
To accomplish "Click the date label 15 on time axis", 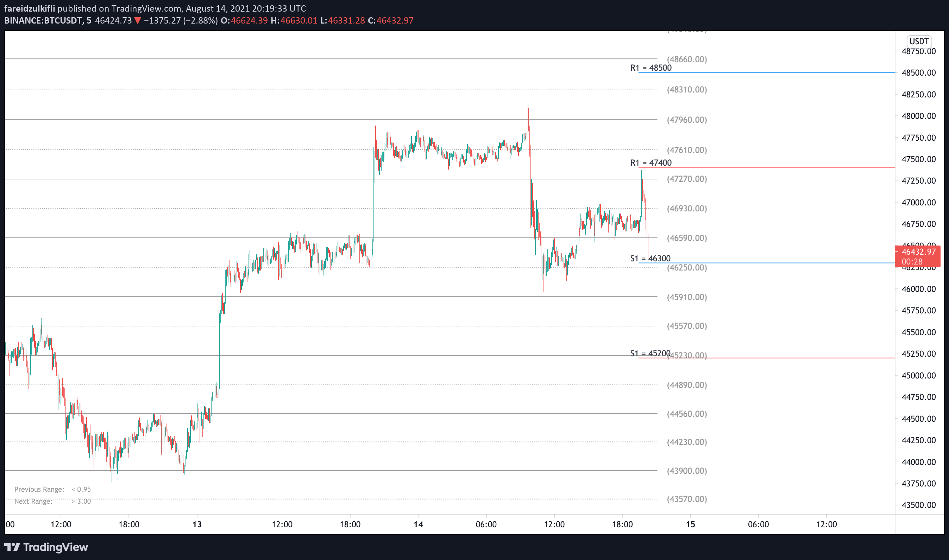I will pos(690,524).
